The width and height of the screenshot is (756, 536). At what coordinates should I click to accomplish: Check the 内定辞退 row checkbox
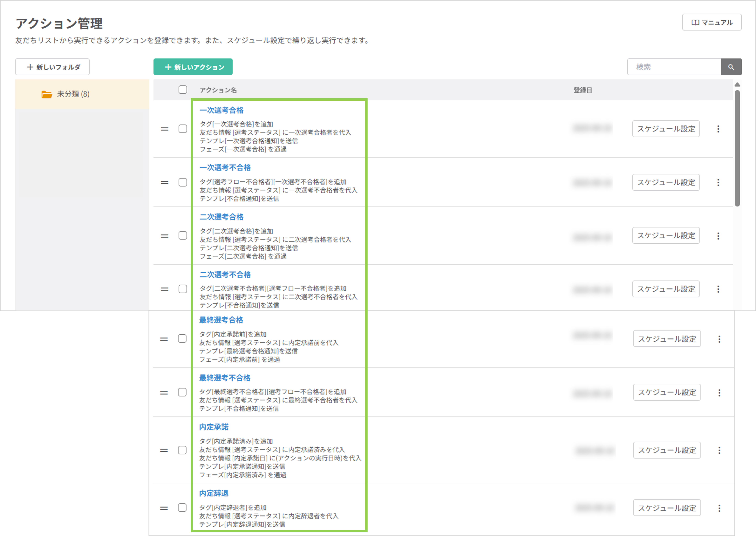click(182, 508)
